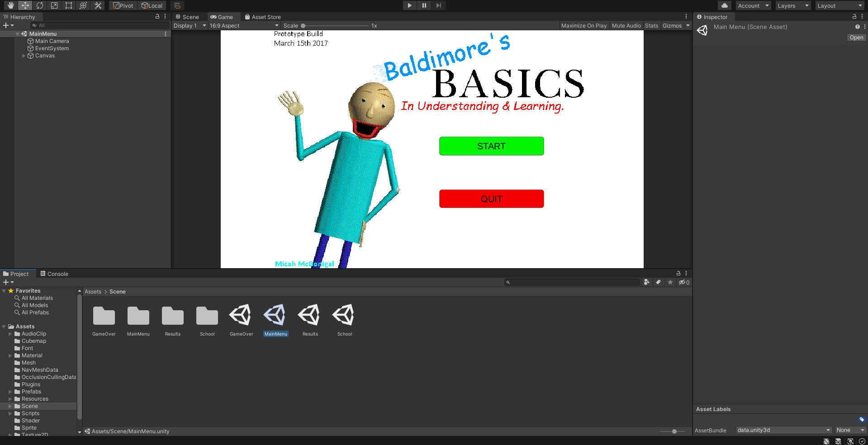
Task: Open the Layers dropdown
Action: pyautogui.click(x=793, y=5)
